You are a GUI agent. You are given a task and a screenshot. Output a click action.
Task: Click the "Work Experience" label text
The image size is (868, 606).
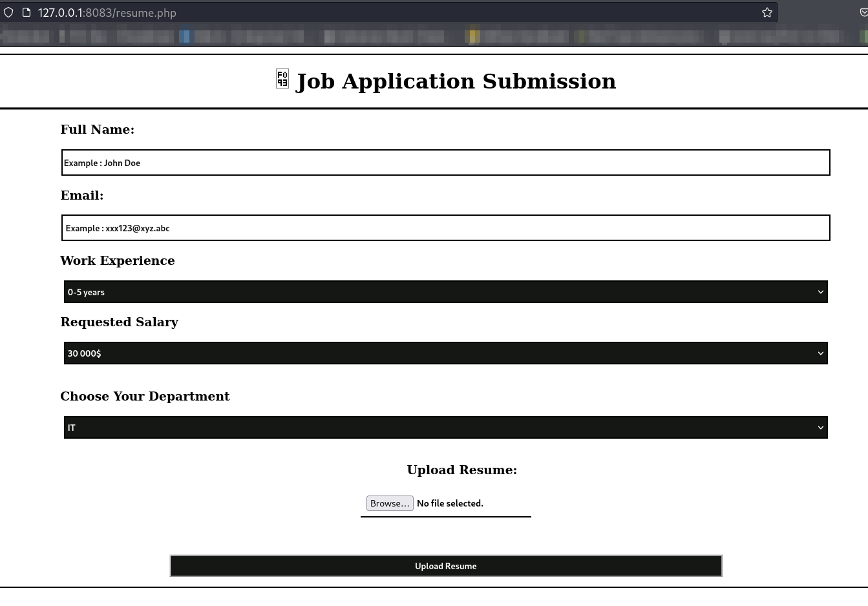118,261
